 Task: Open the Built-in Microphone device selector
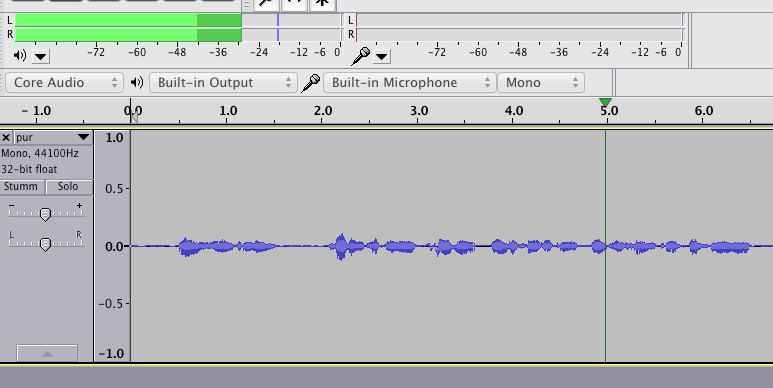point(409,82)
